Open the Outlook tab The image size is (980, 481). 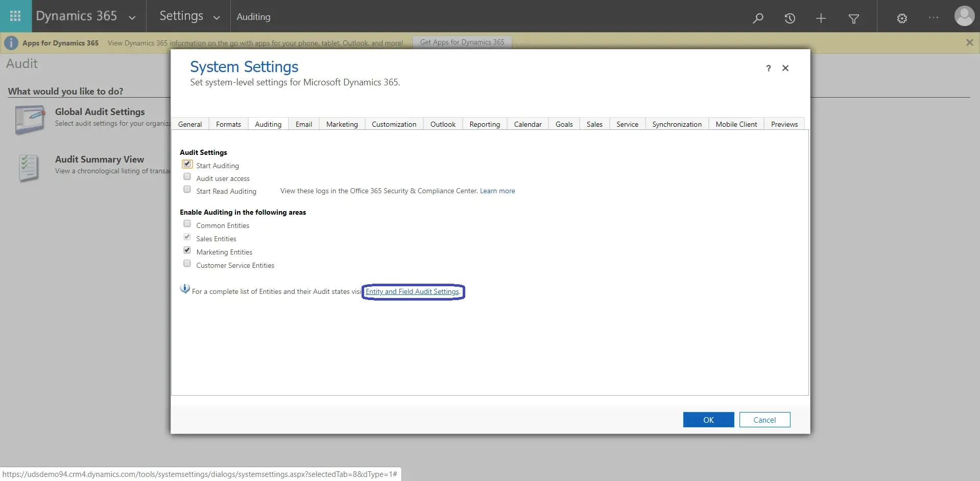(x=443, y=124)
